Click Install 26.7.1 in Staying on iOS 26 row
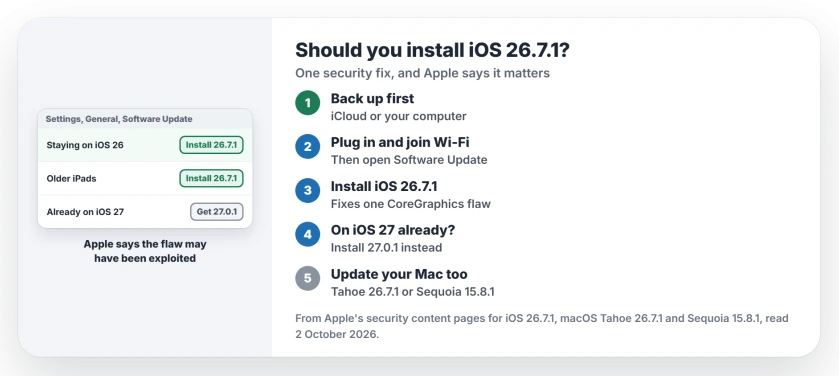 click(211, 145)
